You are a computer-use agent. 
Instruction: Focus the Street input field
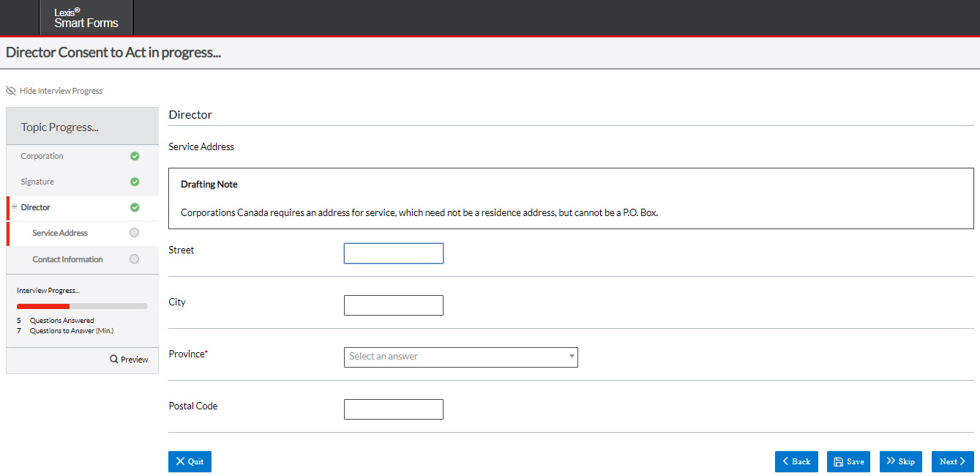click(393, 253)
